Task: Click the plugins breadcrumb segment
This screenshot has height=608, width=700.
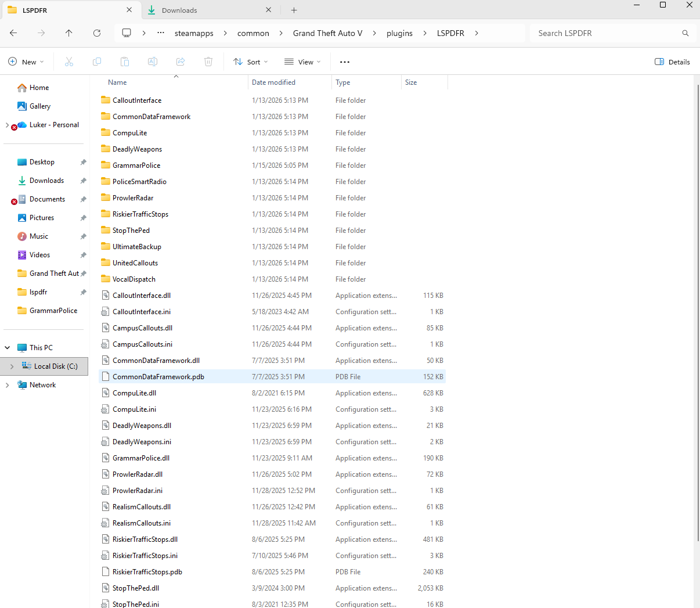Action: pyautogui.click(x=399, y=33)
